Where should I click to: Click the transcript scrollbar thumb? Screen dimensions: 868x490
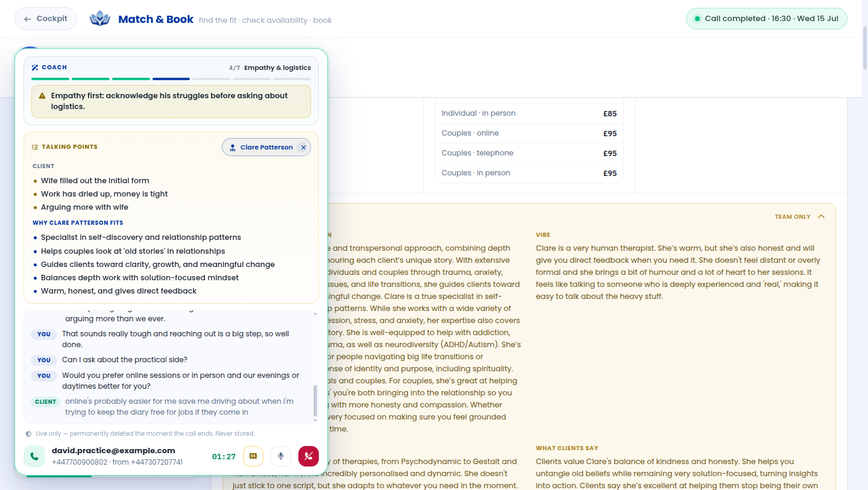[x=315, y=401]
